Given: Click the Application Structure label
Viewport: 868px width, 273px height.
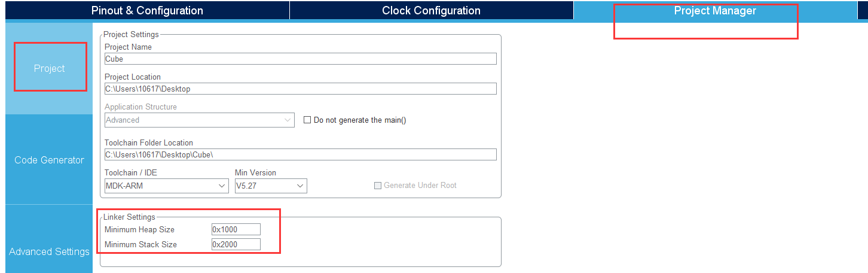Looking at the screenshot, I should click(140, 107).
